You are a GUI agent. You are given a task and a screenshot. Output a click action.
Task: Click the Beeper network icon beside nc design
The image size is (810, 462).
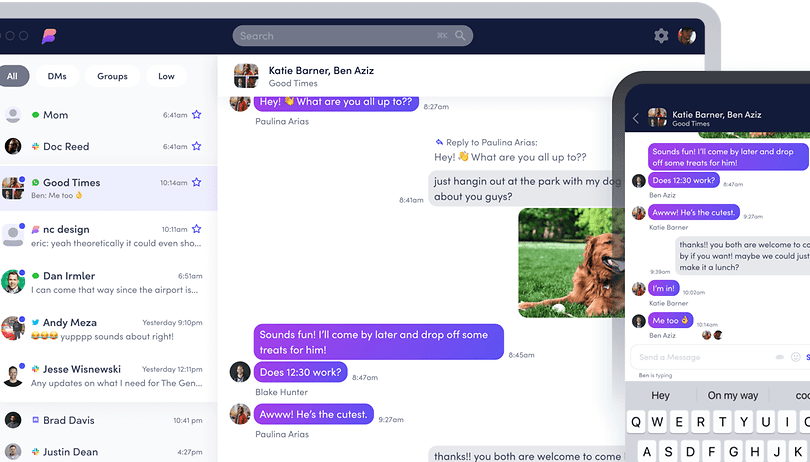pos(35,229)
